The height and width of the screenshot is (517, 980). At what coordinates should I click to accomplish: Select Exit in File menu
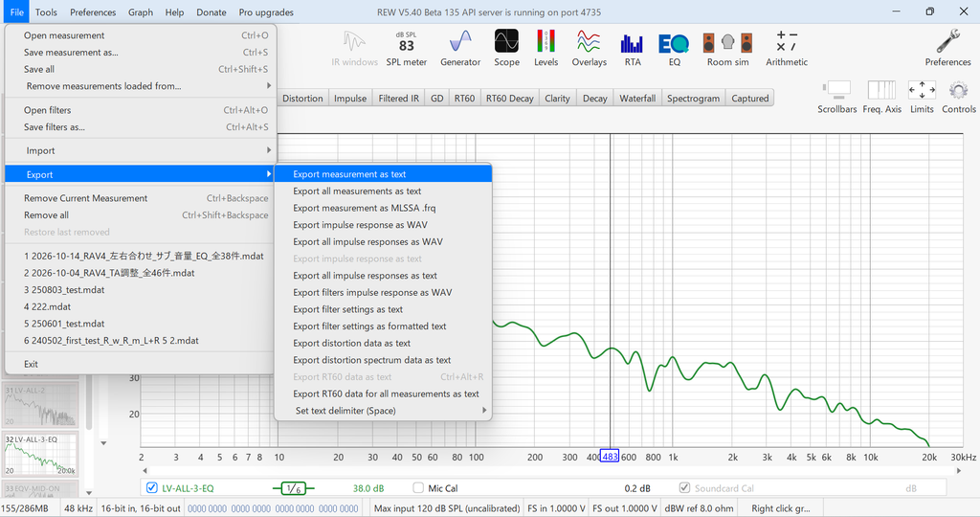coord(141,364)
